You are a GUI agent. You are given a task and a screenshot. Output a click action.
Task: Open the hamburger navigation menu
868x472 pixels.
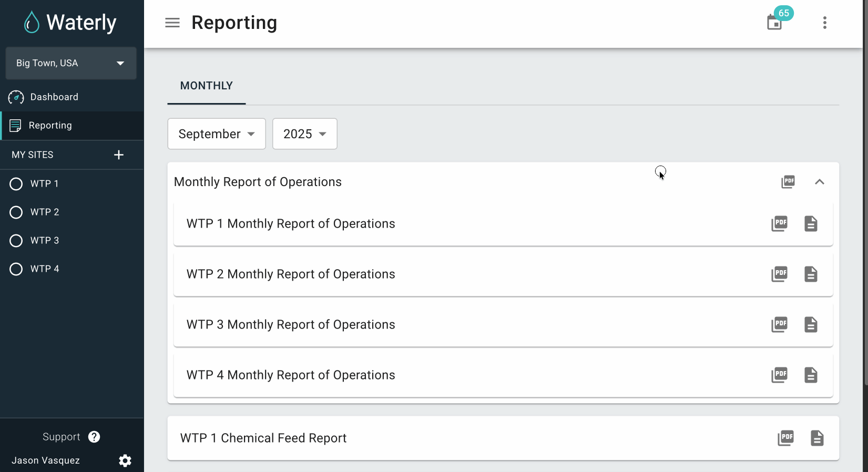172,23
